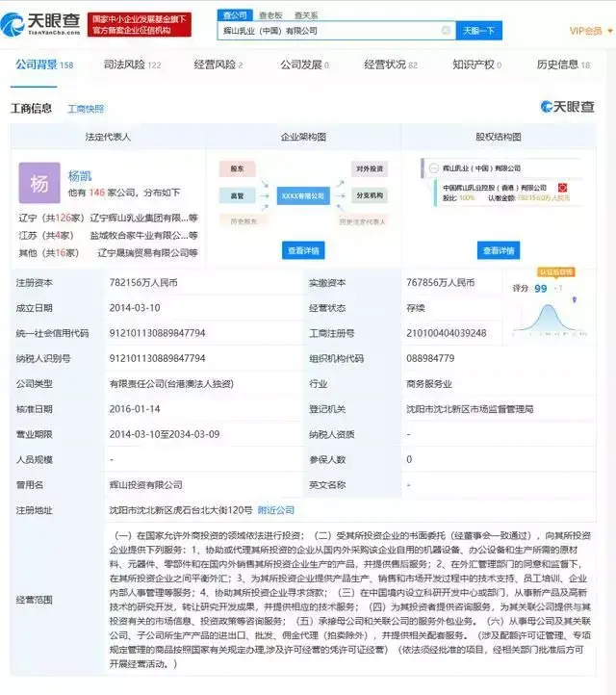
Task: Open the 工商快照 link
Action: pyautogui.click(x=86, y=109)
